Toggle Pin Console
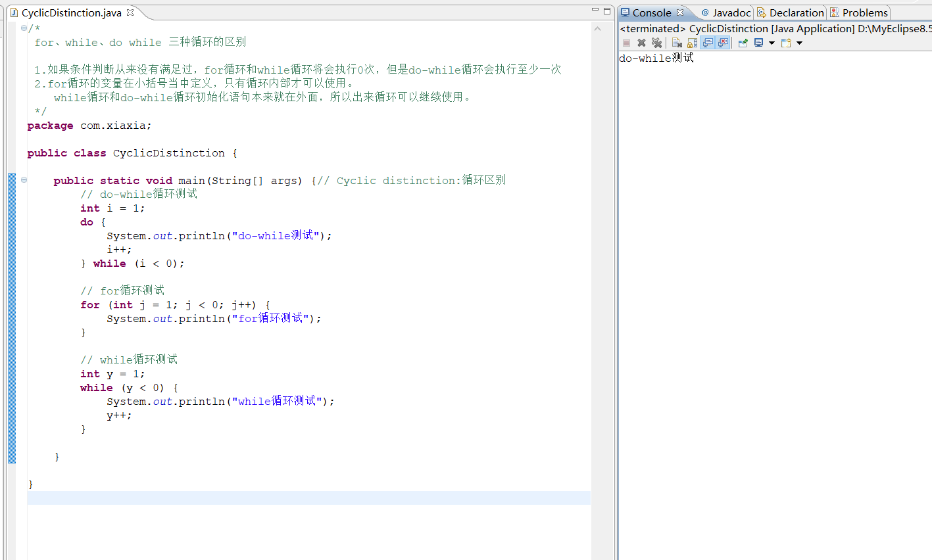The image size is (932, 560). (x=743, y=43)
